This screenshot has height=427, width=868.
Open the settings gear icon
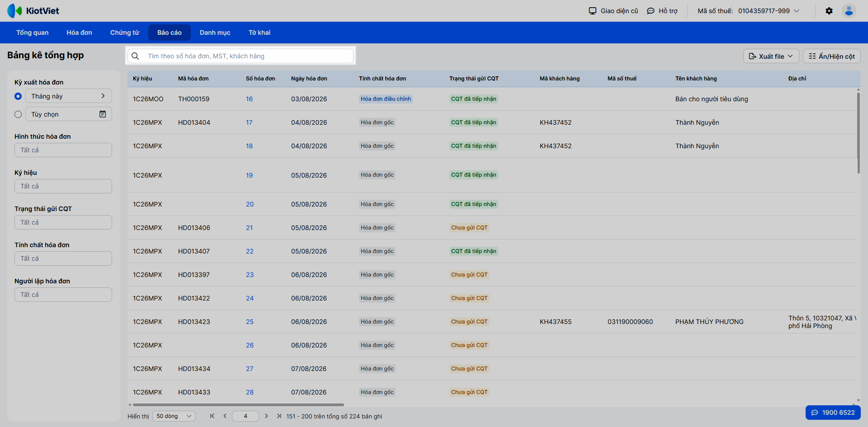[829, 11]
